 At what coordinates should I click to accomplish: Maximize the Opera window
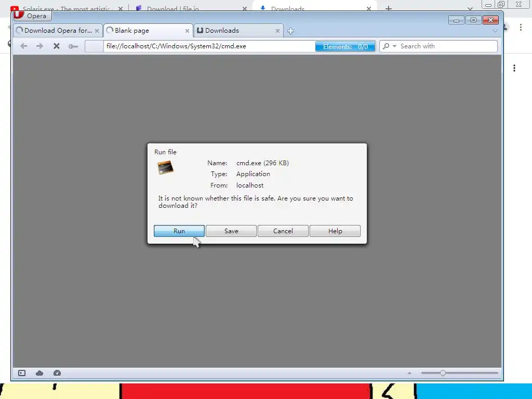tap(473, 20)
